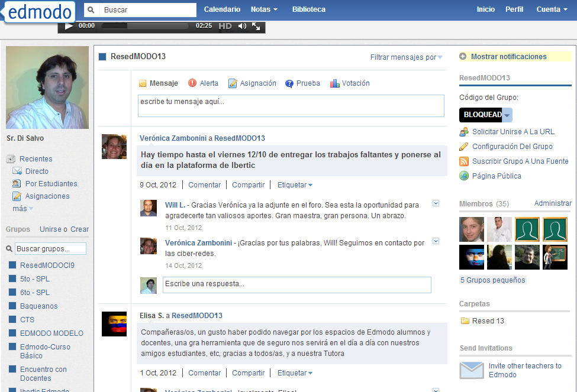This screenshot has width=577, height=392.
Task: Expand the Cuenta dropdown
Action: 552,9
